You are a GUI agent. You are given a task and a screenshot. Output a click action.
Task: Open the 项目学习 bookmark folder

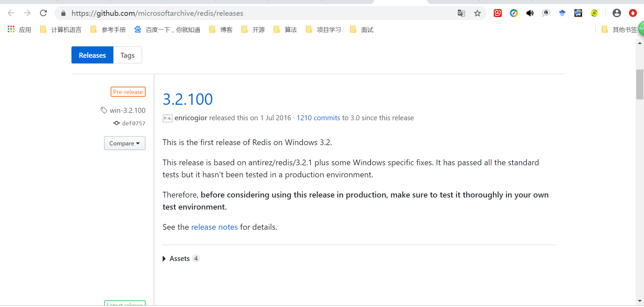(x=323, y=30)
